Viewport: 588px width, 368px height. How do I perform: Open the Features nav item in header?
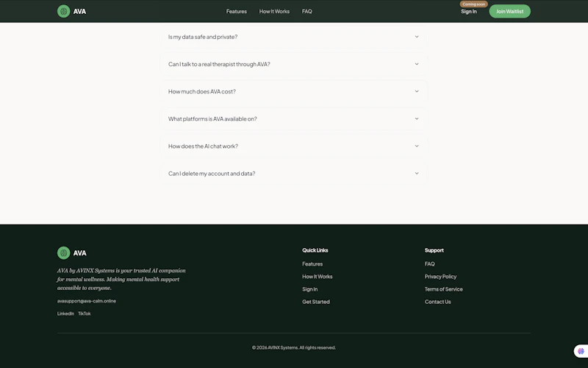(x=236, y=11)
